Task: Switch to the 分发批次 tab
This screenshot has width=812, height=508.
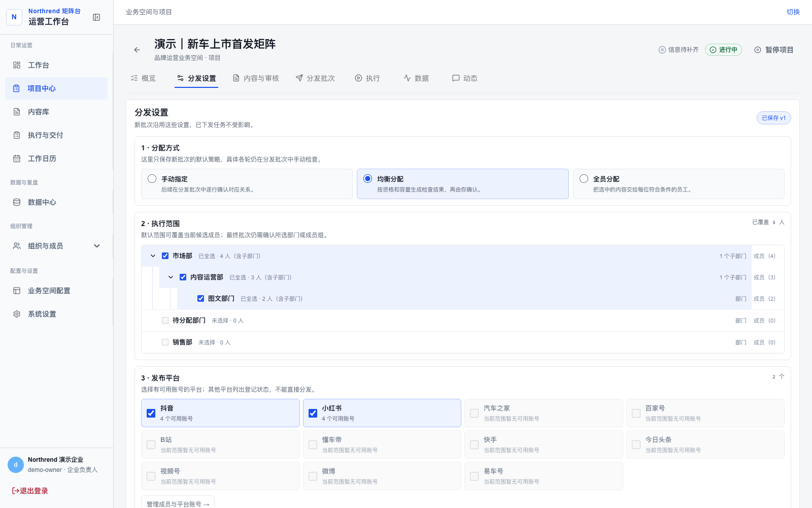Action: click(x=315, y=78)
